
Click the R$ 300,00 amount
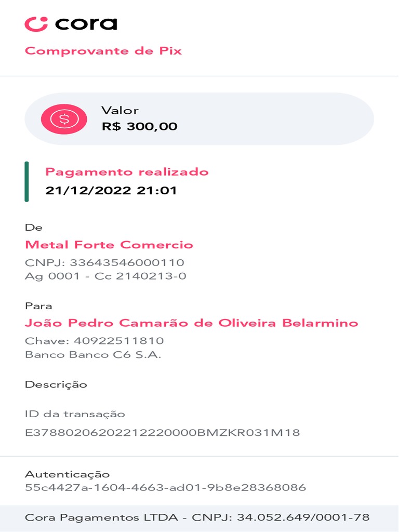point(139,126)
